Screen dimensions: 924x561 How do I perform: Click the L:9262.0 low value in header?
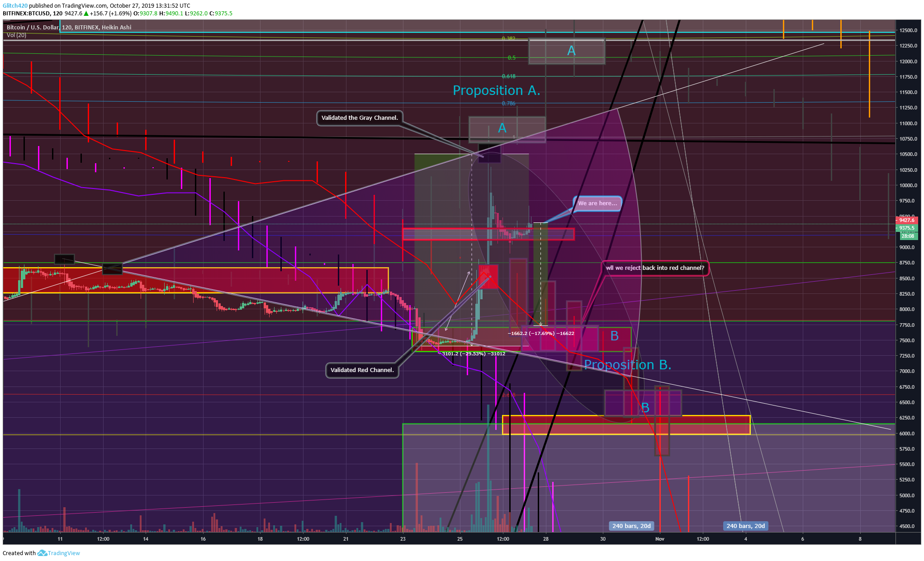click(196, 13)
